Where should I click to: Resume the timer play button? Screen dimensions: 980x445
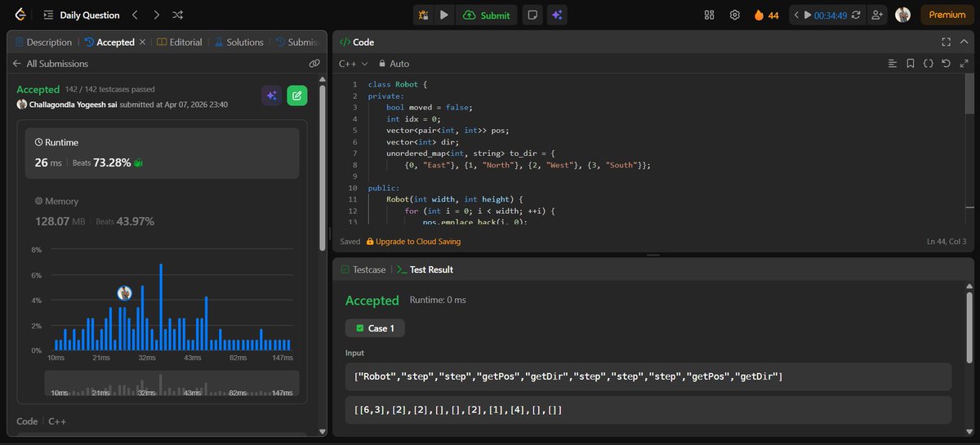(x=808, y=15)
